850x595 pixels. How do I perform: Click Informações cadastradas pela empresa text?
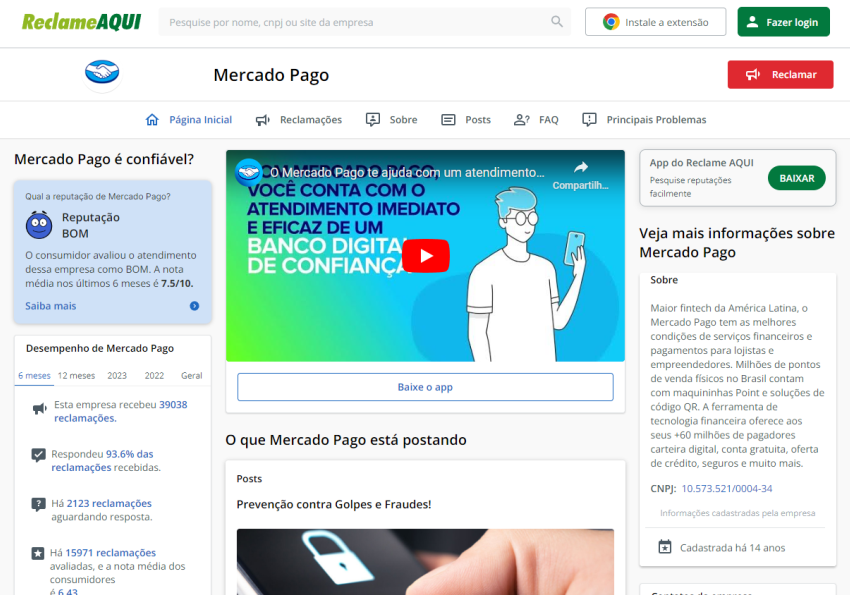737,513
